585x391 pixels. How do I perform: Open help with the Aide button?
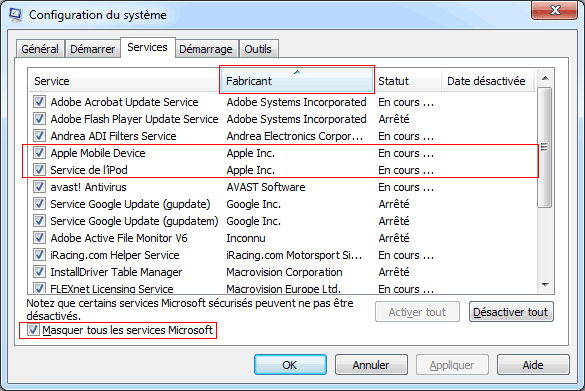pyautogui.click(x=533, y=365)
